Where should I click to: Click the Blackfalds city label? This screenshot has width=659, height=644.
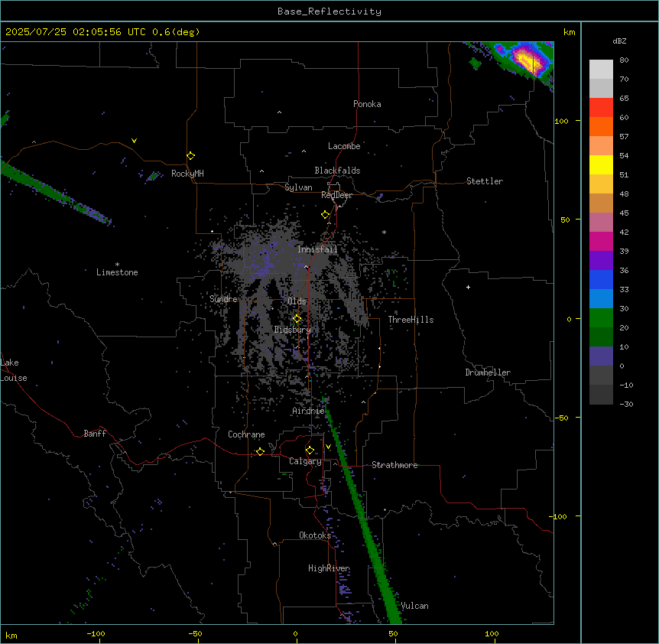click(337, 171)
